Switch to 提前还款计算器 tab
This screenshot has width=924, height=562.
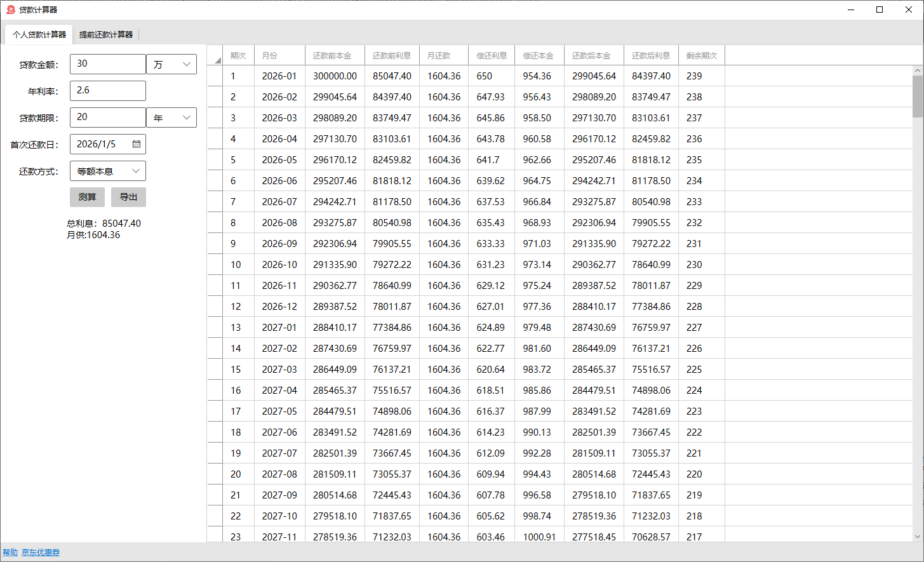[x=106, y=34]
